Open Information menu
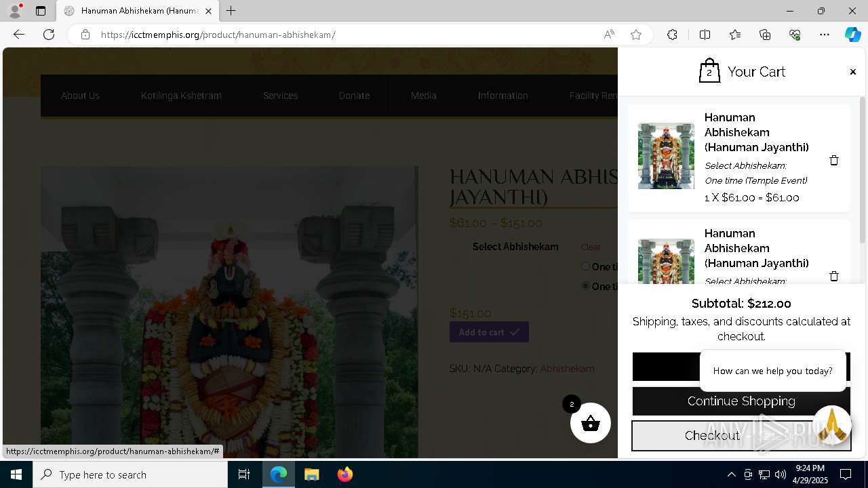This screenshot has height=488, width=868. click(502, 96)
